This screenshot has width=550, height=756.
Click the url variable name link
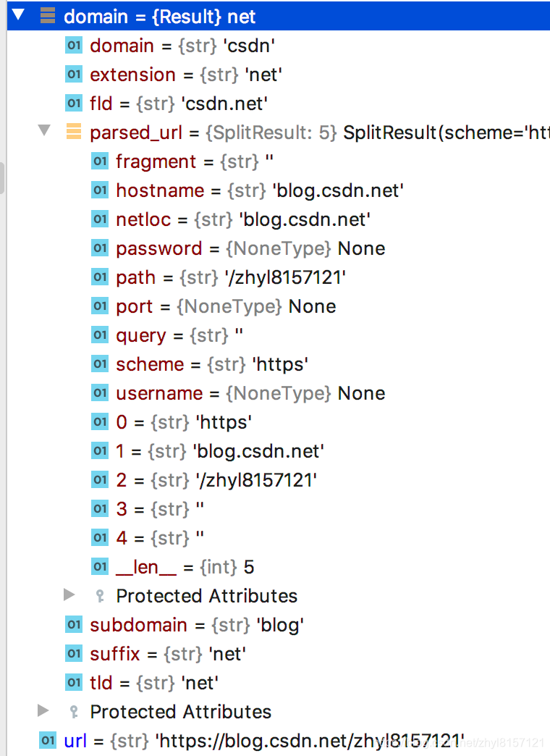point(74,740)
